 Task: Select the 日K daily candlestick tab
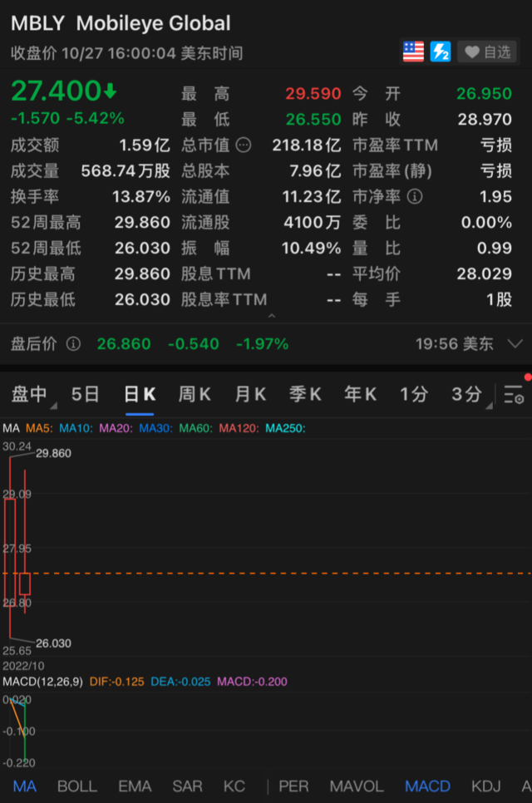tap(140, 394)
